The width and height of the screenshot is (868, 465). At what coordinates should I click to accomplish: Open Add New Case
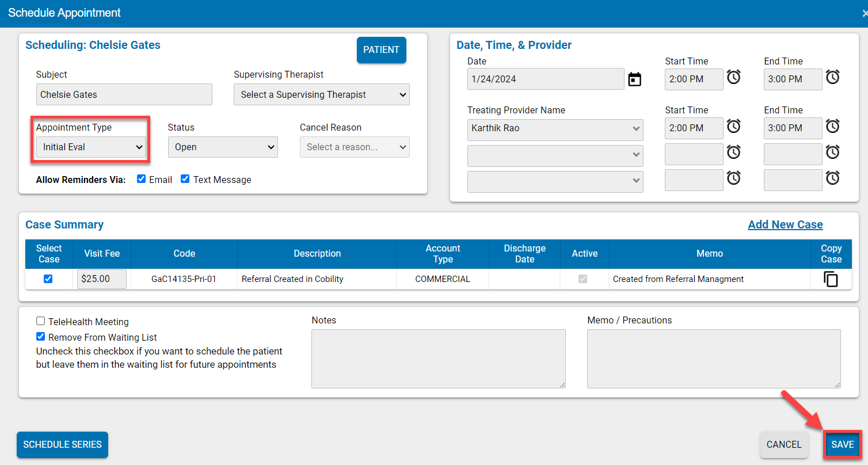[785, 224]
